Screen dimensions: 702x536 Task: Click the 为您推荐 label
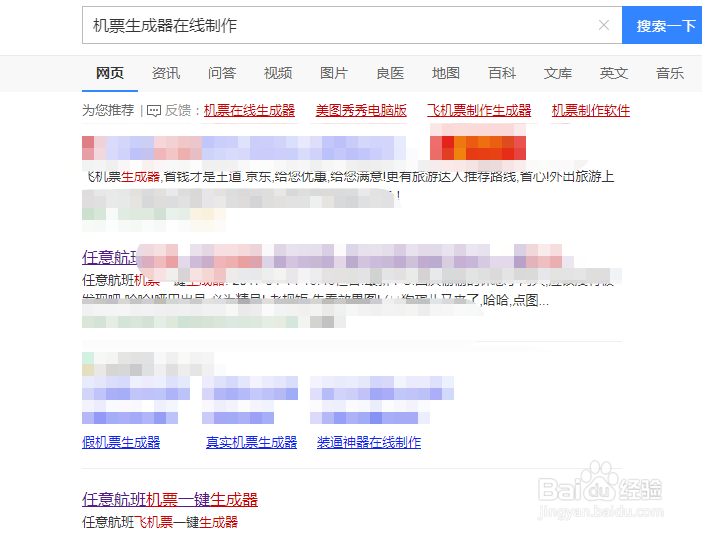coord(108,110)
